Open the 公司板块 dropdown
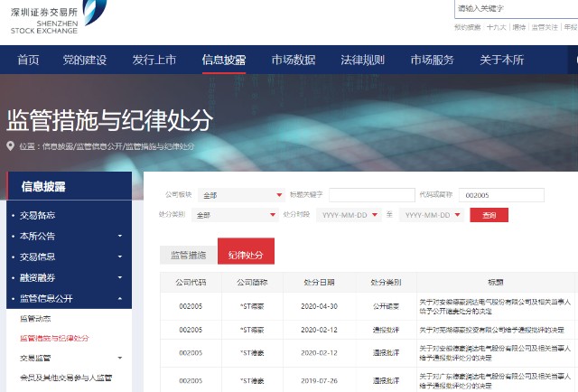 241,195
